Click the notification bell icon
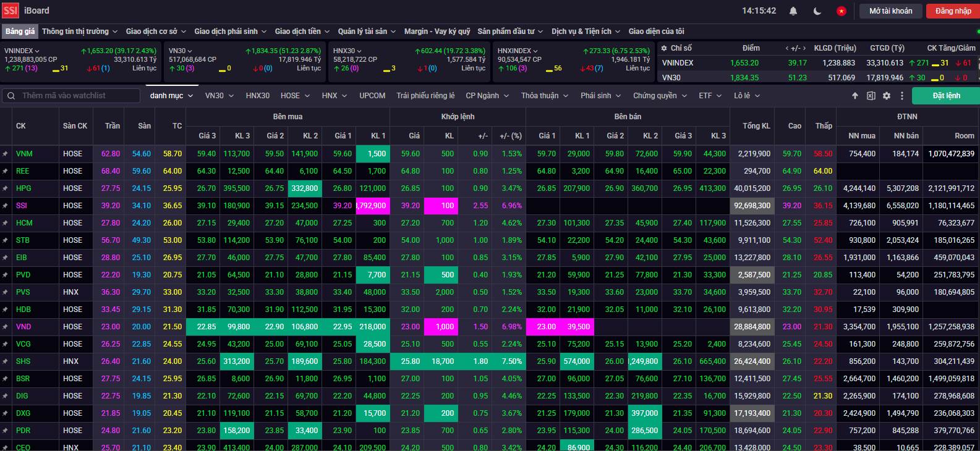 click(793, 11)
